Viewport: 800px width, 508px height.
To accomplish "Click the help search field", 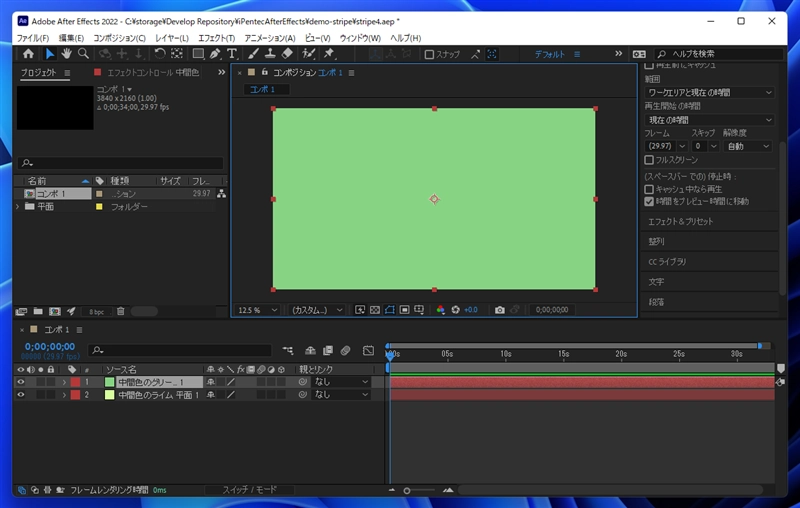I will point(715,54).
